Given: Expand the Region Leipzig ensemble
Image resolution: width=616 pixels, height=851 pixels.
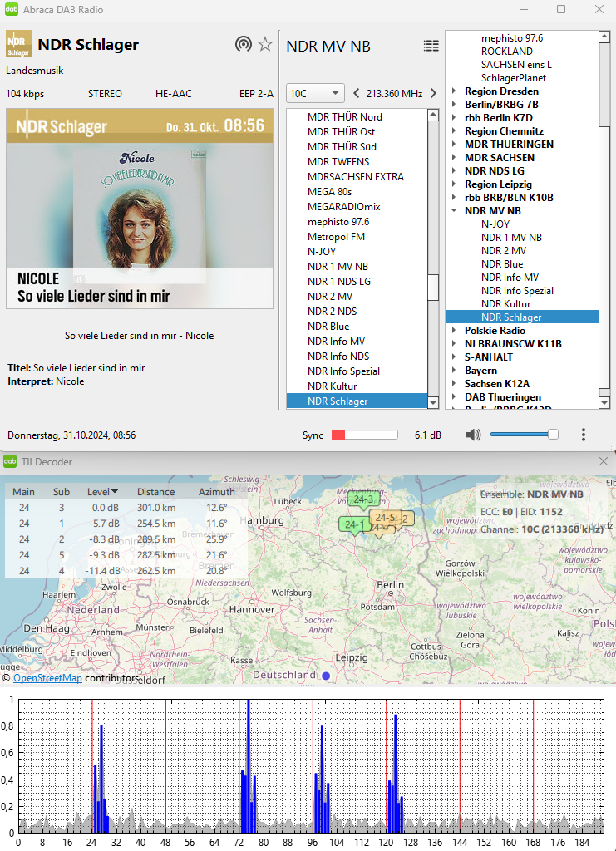Looking at the screenshot, I should pyautogui.click(x=454, y=184).
